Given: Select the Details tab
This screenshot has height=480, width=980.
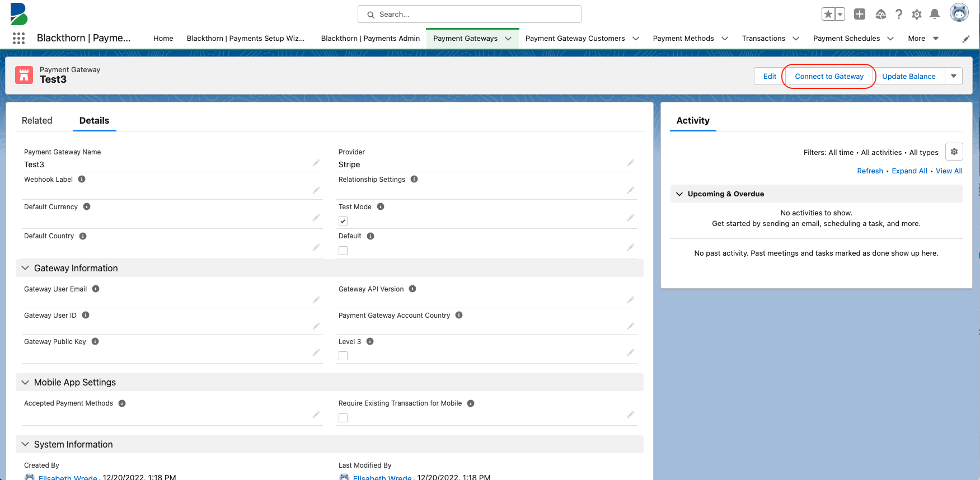Looking at the screenshot, I should point(94,120).
